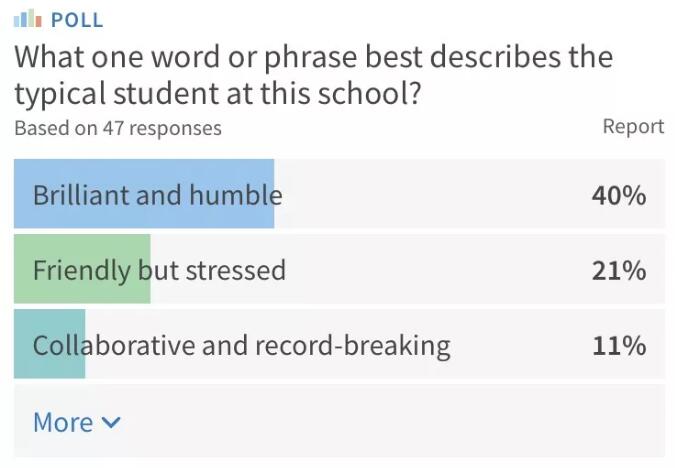The image size is (684, 468).
Task: Click the poll question heading text
Action: (312, 74)
